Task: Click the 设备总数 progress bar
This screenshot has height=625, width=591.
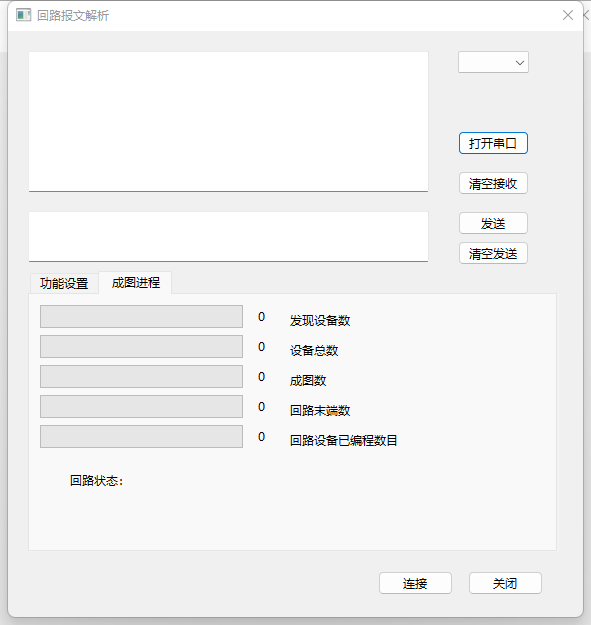Action: (141, 346)
